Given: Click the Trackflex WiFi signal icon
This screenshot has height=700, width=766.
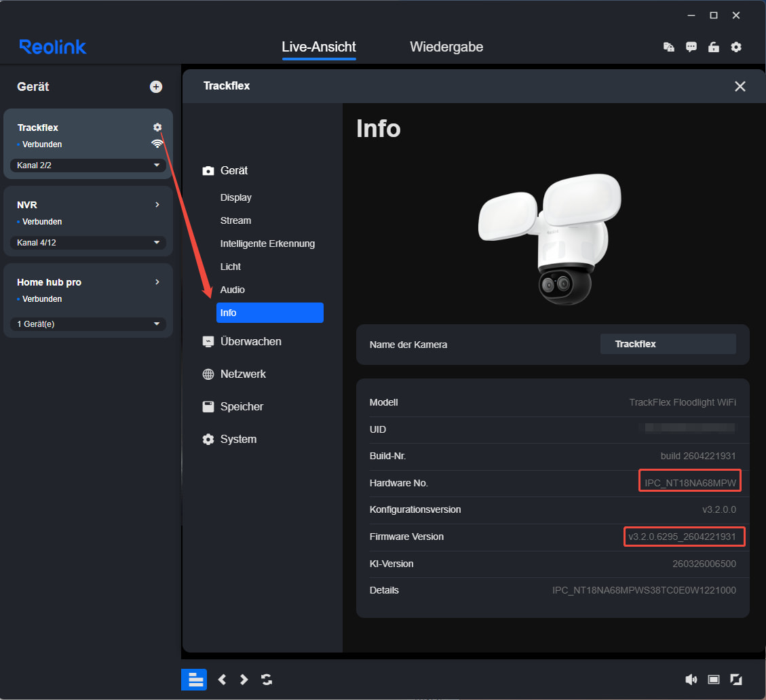Looking at the screenshot, I should [157, 144].
